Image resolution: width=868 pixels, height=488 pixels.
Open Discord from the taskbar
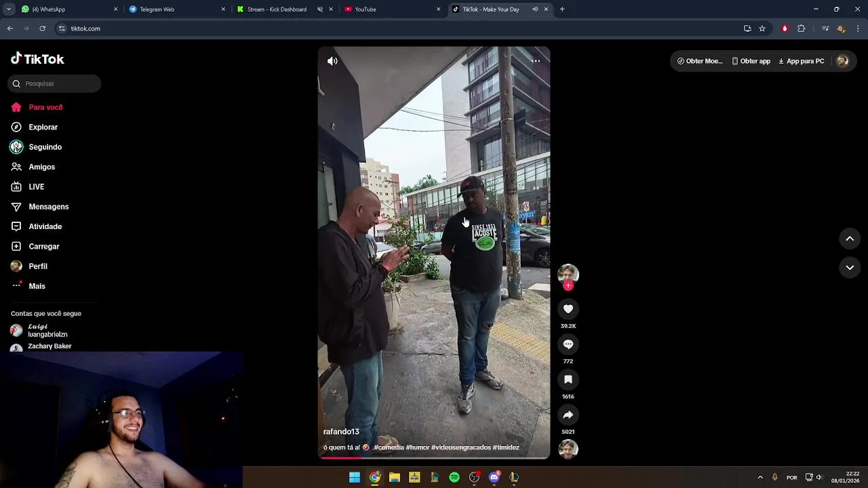[x=494, y=477]
